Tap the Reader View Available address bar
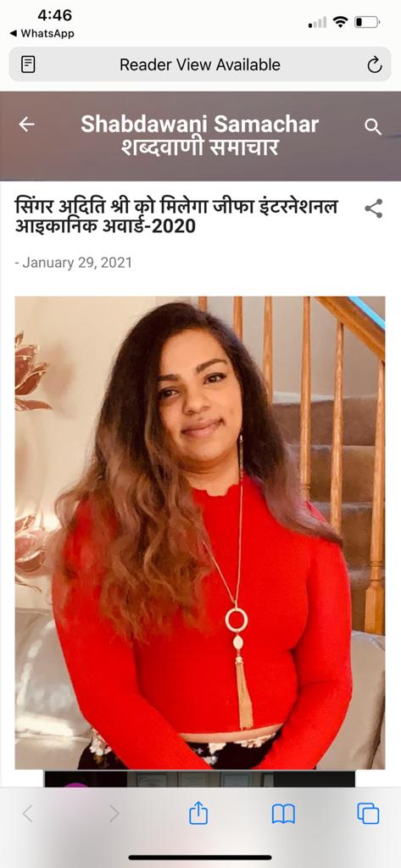 pos(200,64)
